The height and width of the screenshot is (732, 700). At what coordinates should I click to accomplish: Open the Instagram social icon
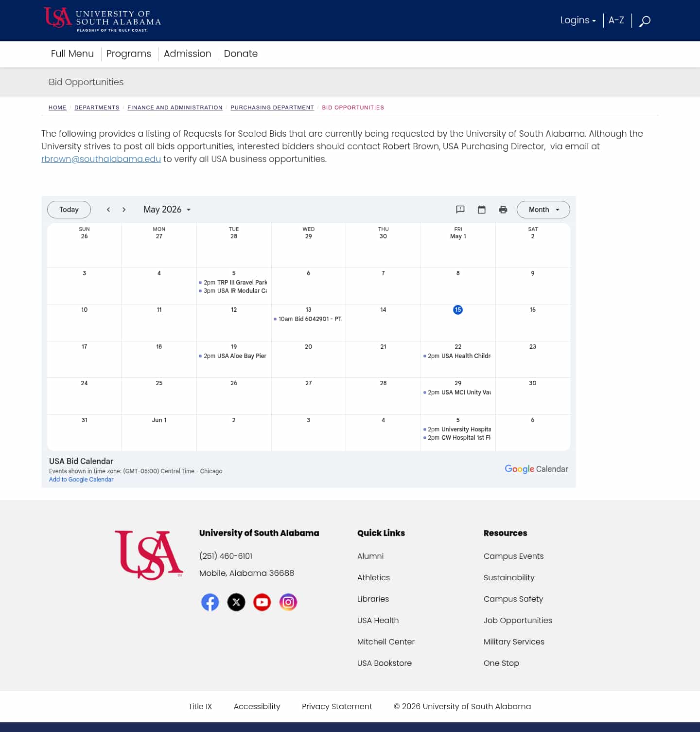[288, 602]
